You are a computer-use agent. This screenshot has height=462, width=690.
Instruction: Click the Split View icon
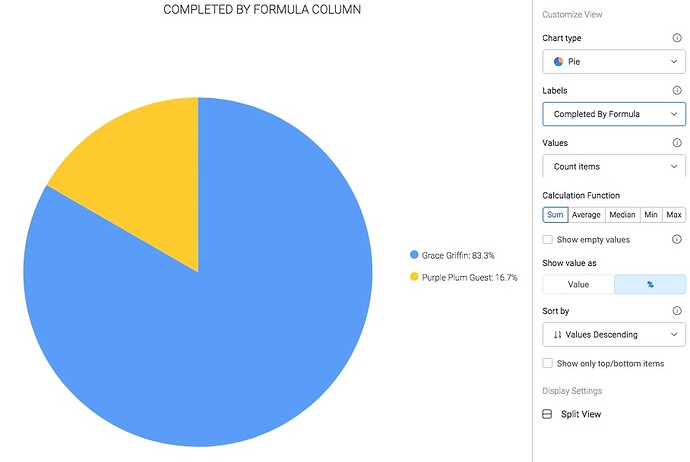point(547,414)
